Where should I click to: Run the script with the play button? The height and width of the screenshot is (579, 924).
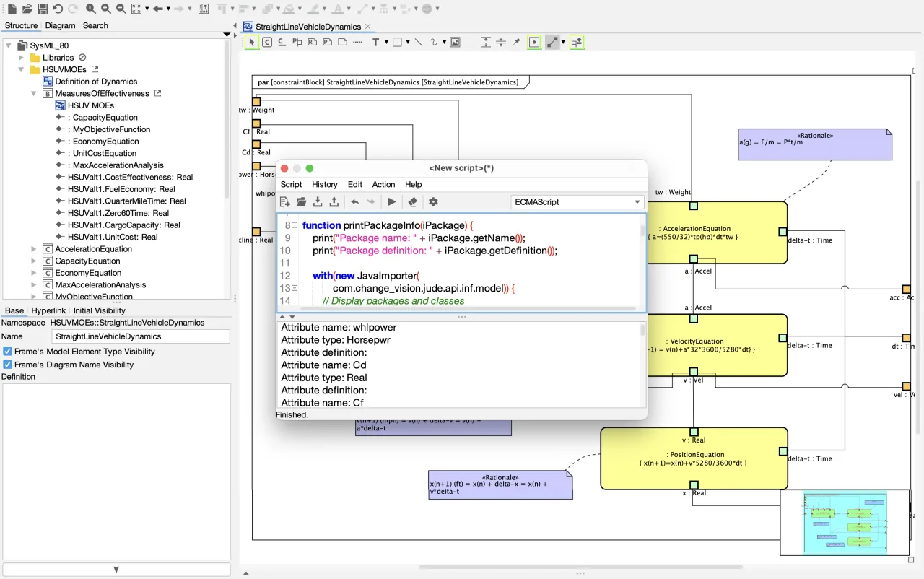click(x=392, y=202)
